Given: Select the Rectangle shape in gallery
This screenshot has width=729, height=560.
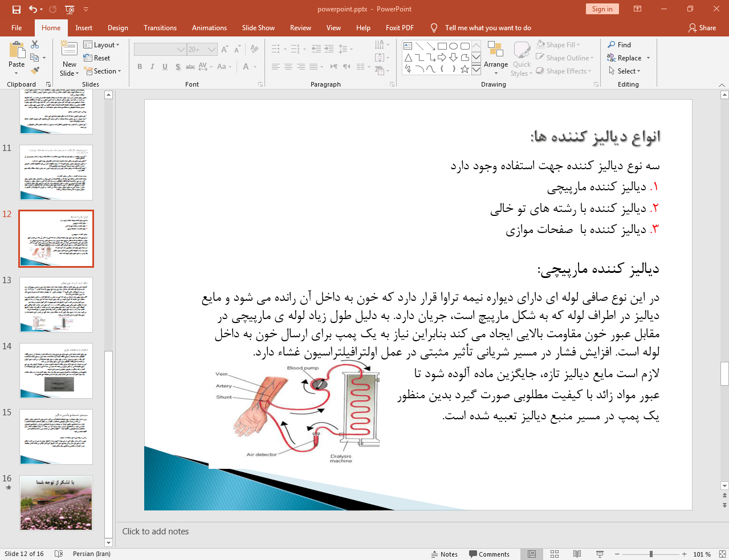Looking at the screenshot, I should click(x=442, y=46).
